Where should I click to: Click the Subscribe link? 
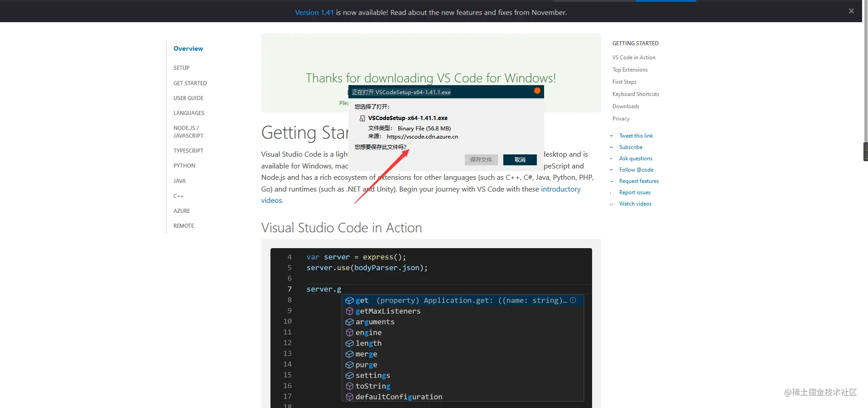631,147
